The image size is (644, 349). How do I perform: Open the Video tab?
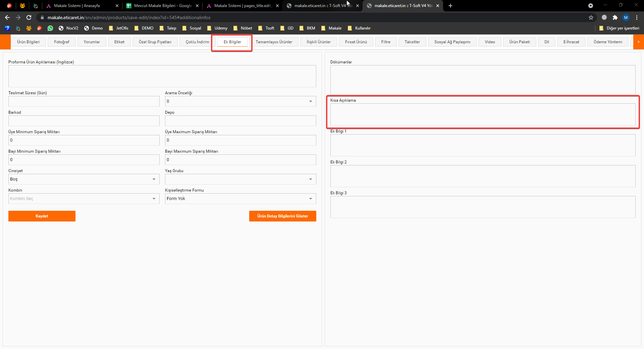(x=490, y=42)
